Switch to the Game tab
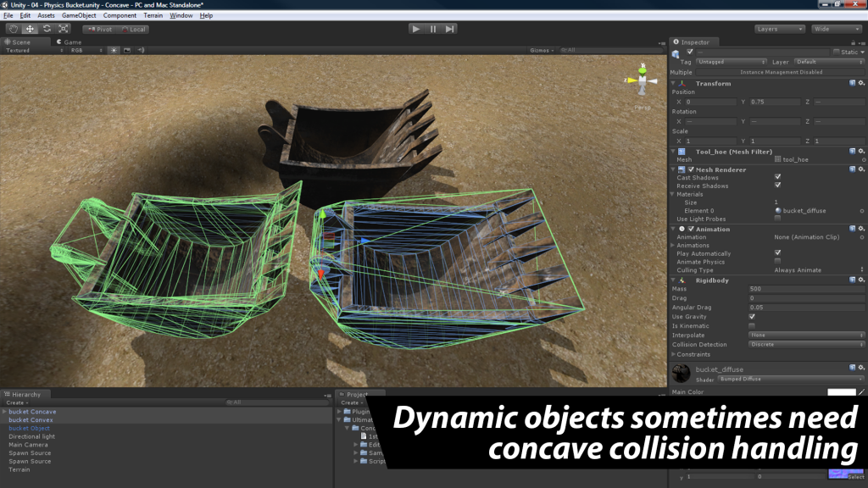The image size is (868, 488). pos(73,42)
